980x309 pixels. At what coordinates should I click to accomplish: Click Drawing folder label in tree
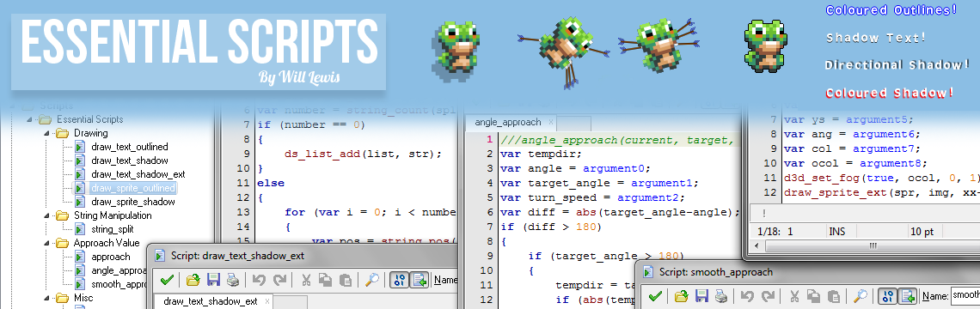pos(90,133)
